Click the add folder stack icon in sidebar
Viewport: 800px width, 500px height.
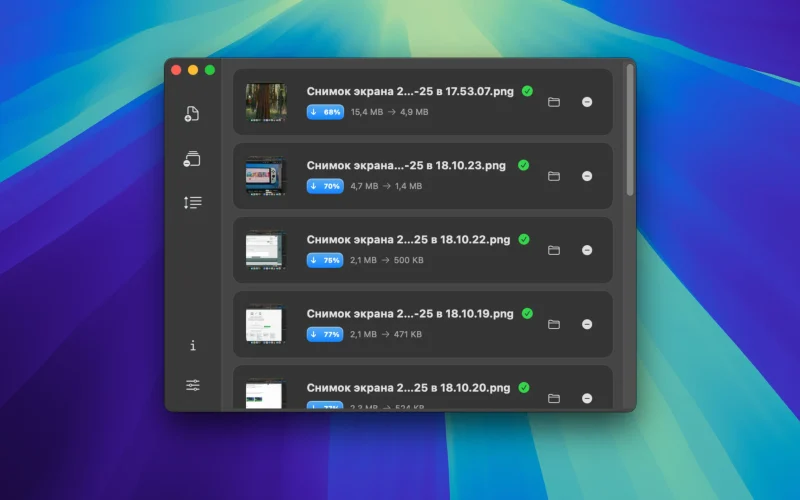192,159
